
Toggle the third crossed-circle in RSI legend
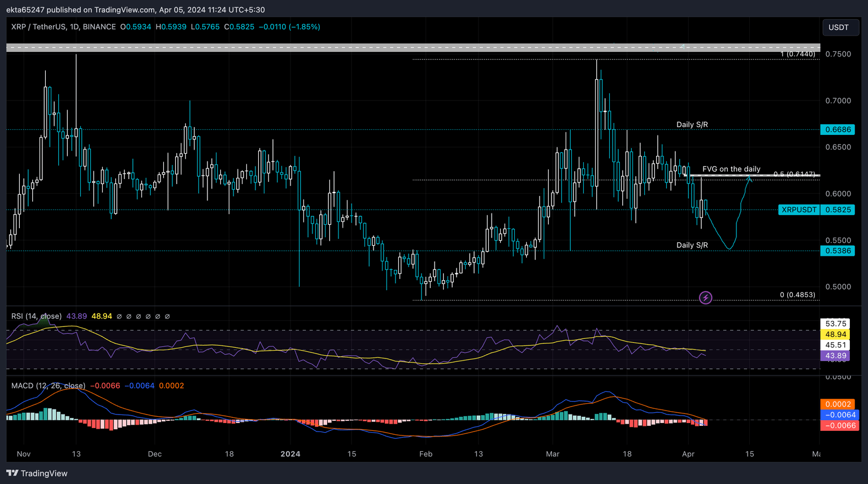tap(138, 316)
